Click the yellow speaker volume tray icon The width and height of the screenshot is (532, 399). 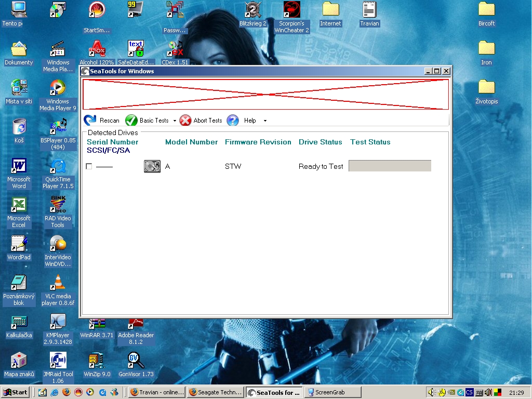coord(431,393)
